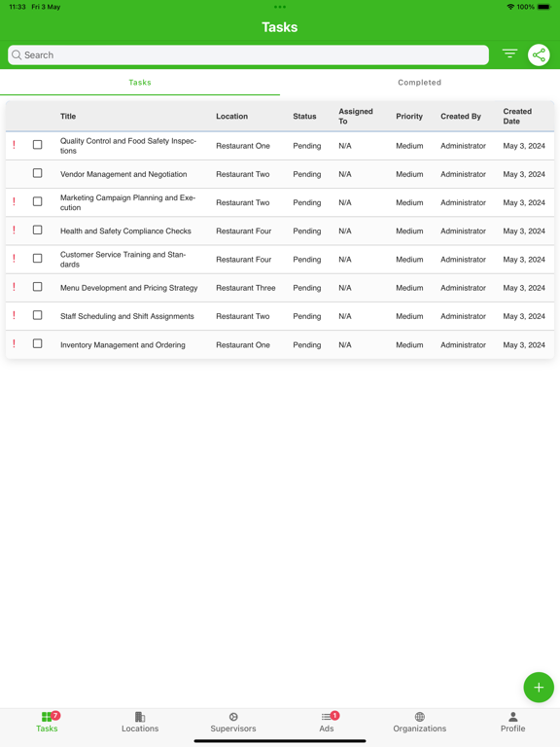Click the priority exclamation on Quality Control row
Viewport: 560px width, 747px height.
[x=14, y=145]
